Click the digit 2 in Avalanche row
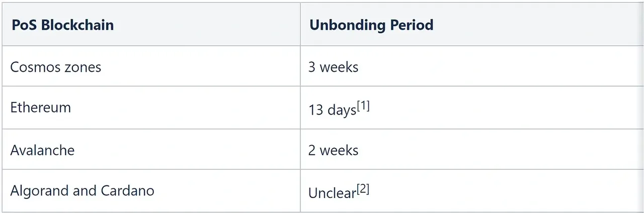The height and width of the screenshot is (213, 644). click(x=312, y=150)
